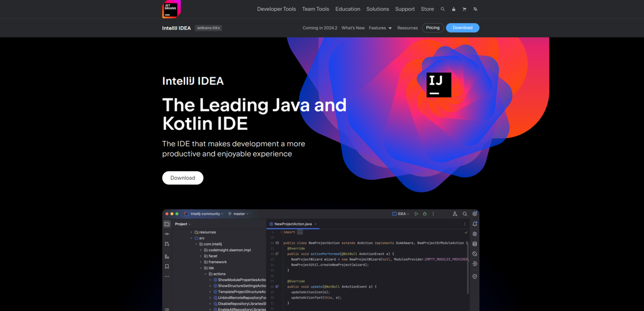Open the Resources link
The width and height of the screenshot is (644, 311).
pos(407,28)
